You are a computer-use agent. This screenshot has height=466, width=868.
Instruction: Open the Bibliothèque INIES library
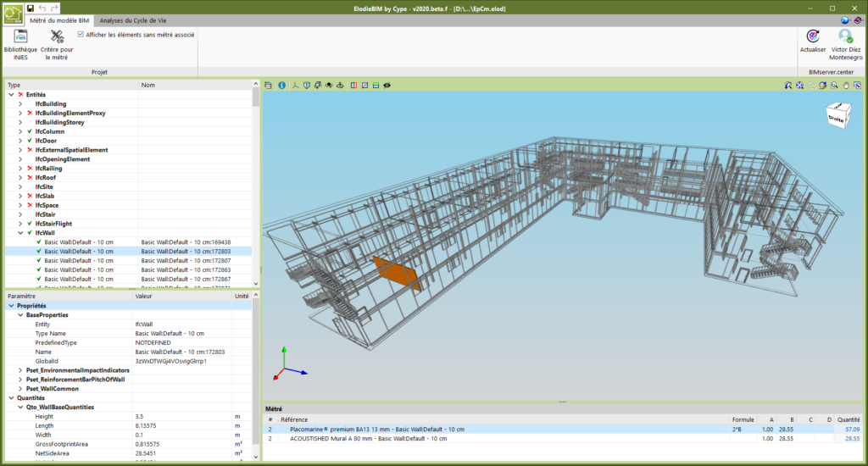point(20,44)
